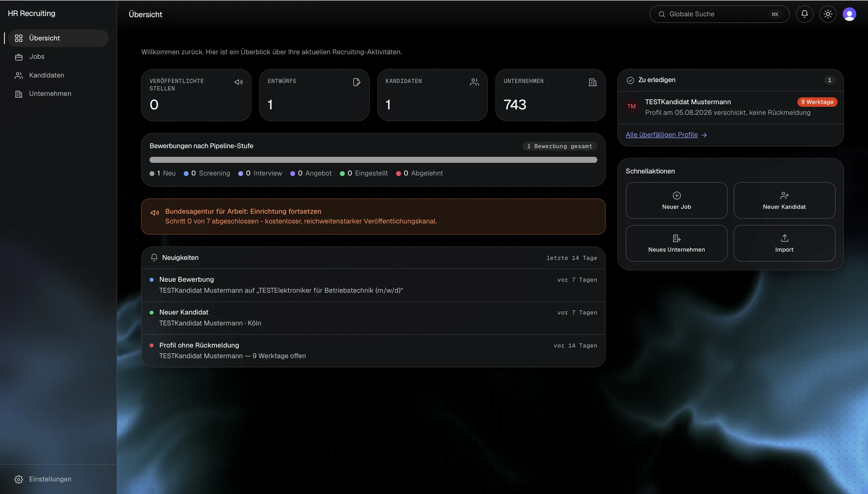
Task: Click the '1 Bewerbung gesamt' badge
Action: tap(559, 146)
